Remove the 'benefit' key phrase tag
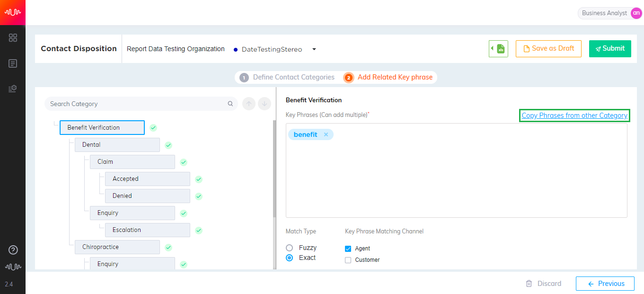644x294 pixels. (x=326, y=134)
